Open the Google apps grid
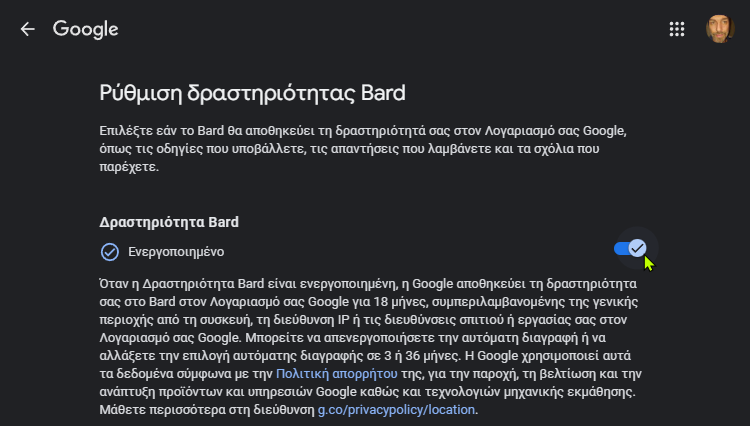The image size is (750, 426). coord(677,29)
